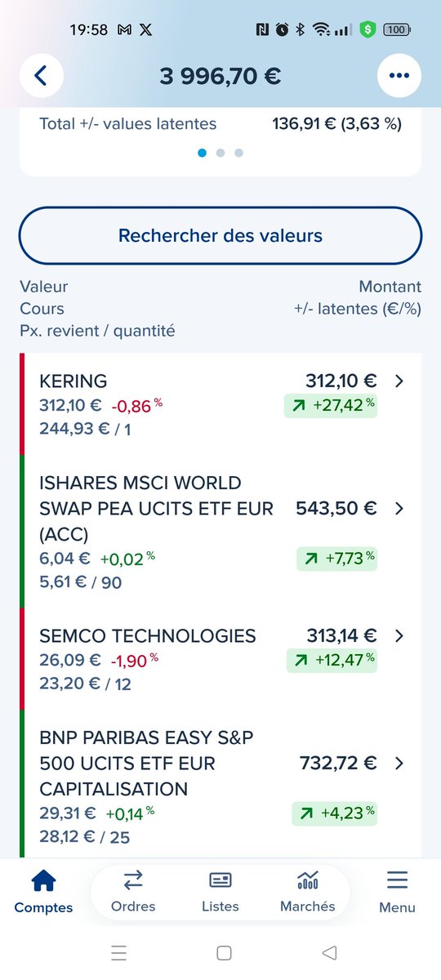Screen dimensions: 441x980
Task: Open the Marchés chart icon
Action: click(308, 880)
